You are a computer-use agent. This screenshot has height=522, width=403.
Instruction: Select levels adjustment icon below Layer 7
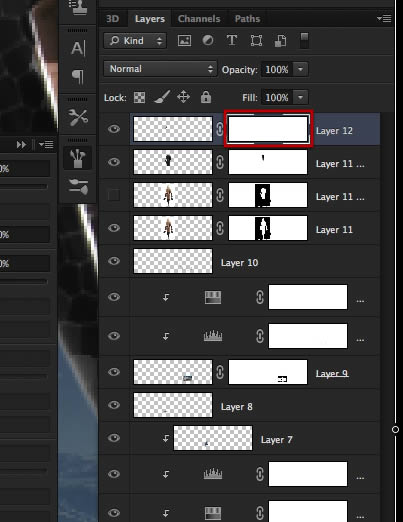click(x=213, y=474)
